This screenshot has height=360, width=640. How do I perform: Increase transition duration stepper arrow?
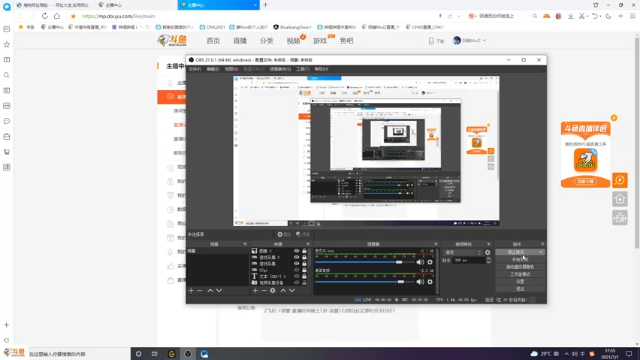tap(489, 259)
